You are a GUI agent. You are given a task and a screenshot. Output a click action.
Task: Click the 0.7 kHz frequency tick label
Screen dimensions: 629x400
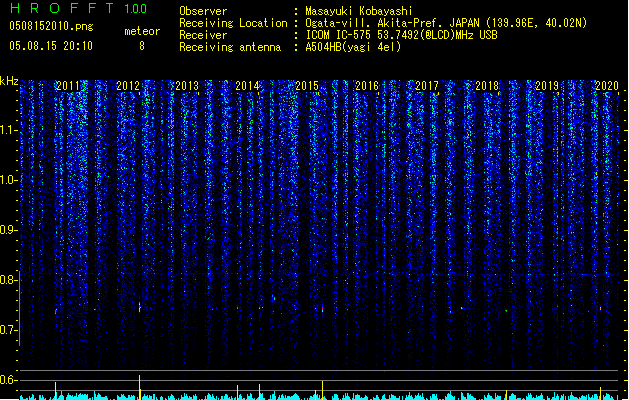(x=8, y=330)
